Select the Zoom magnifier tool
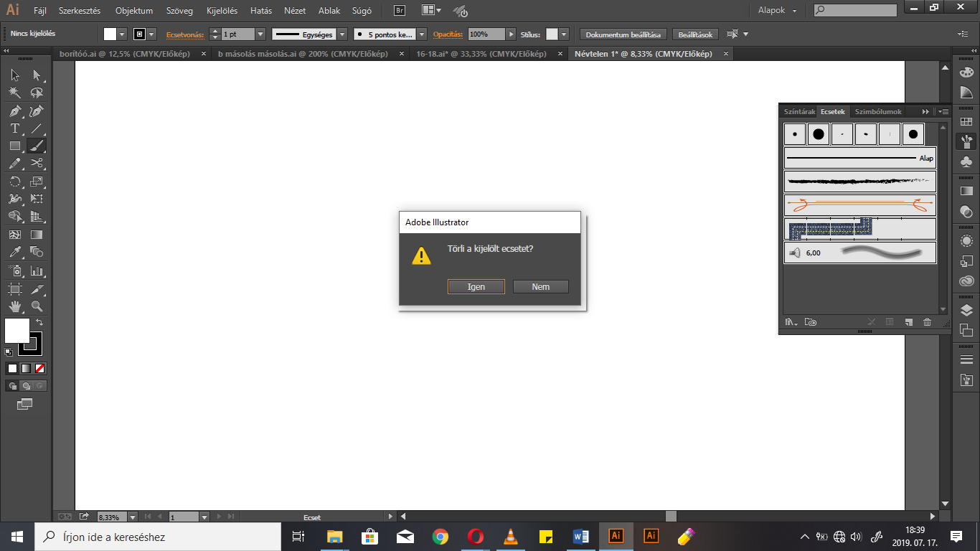 pyautogui.click(x=37, y=307)
